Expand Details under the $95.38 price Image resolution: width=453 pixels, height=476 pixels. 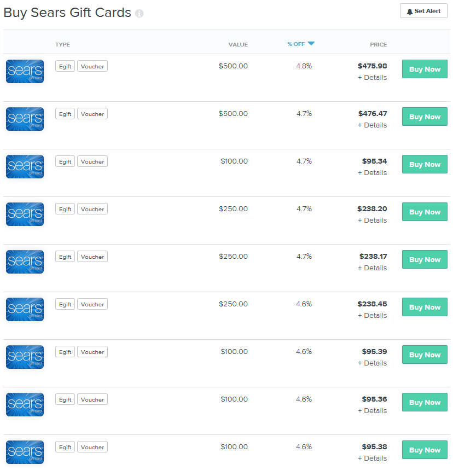[372, 458]
